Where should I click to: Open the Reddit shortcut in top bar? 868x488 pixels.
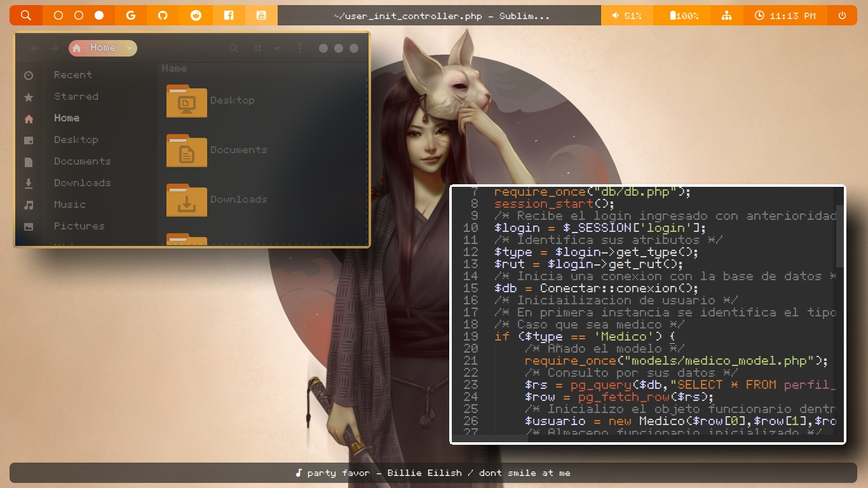point(196,15)
